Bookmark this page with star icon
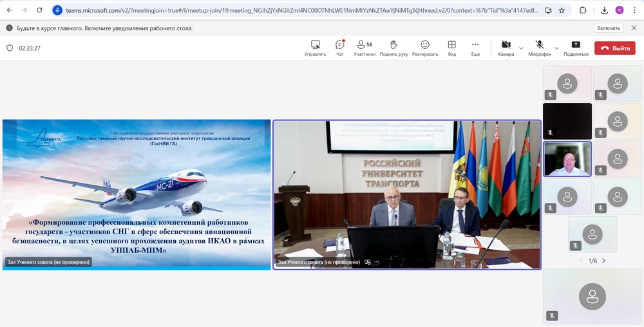Image resolution: width=644 pixels, height=327 pixels. click(x=562, y=10)
